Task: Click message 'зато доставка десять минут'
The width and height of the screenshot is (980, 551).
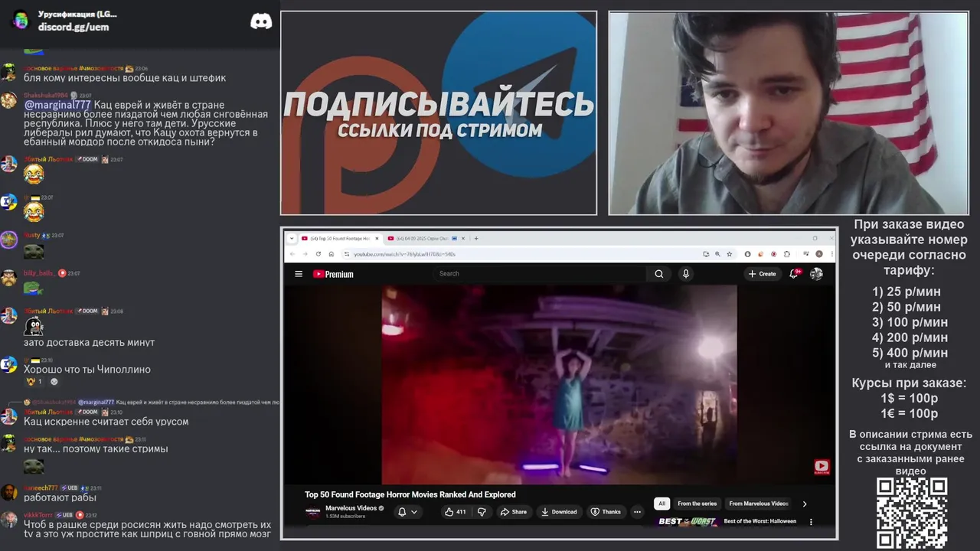Action: (x=89, y=342)
